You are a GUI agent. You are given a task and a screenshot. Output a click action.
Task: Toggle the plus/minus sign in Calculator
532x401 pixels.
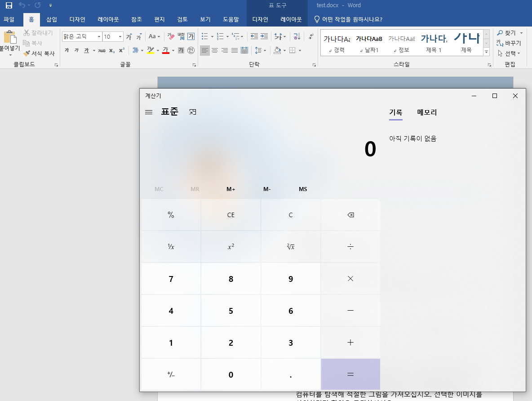click(171, 374)
